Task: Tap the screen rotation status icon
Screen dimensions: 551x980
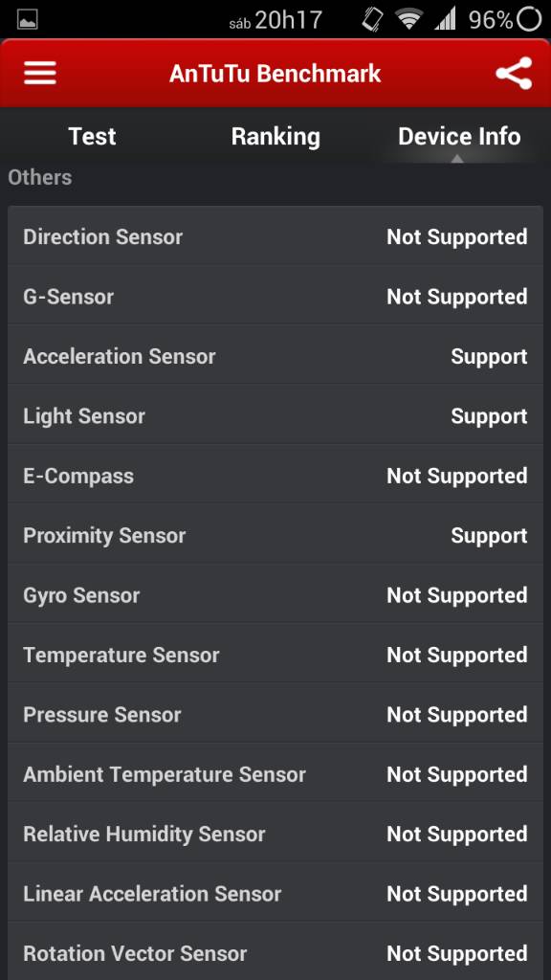Action: (373, 19)
